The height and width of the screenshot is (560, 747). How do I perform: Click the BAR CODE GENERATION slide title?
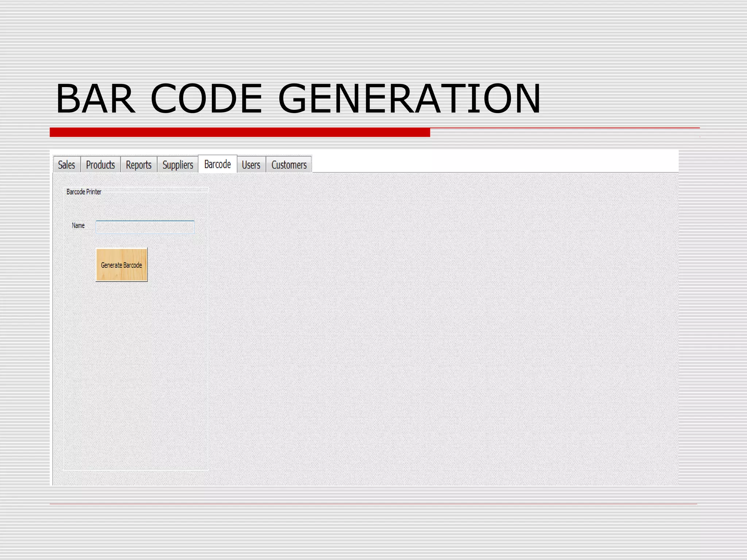click(x=298, y=98)
